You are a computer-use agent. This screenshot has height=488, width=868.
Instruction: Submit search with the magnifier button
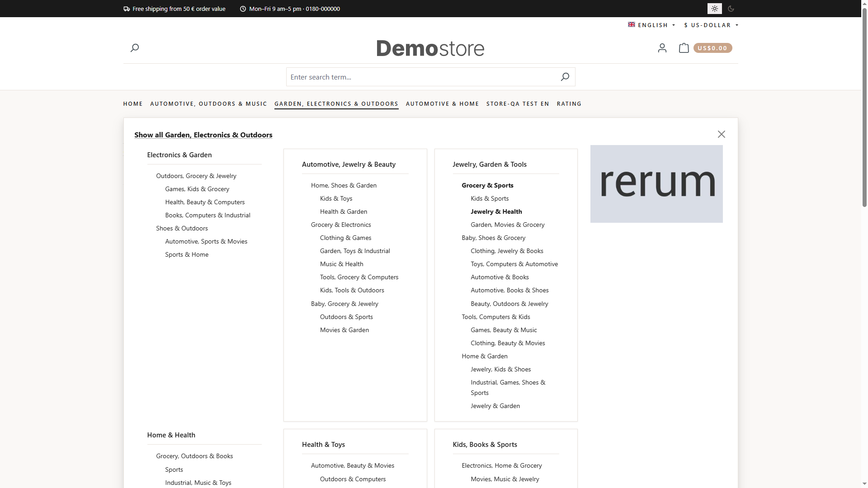[x=565, y=77]
